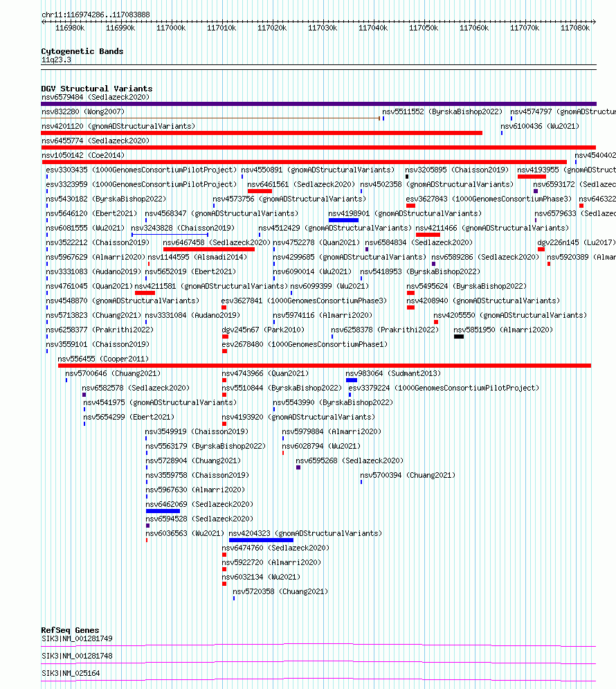
Task: Click the nsv4211581 red variant bar
Action: coord(145,293)
